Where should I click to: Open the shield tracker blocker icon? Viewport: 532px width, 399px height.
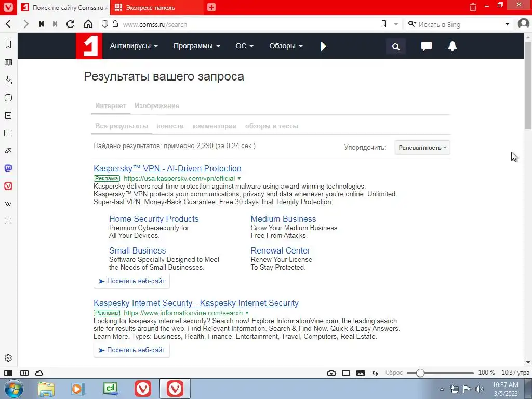point(105,24)
